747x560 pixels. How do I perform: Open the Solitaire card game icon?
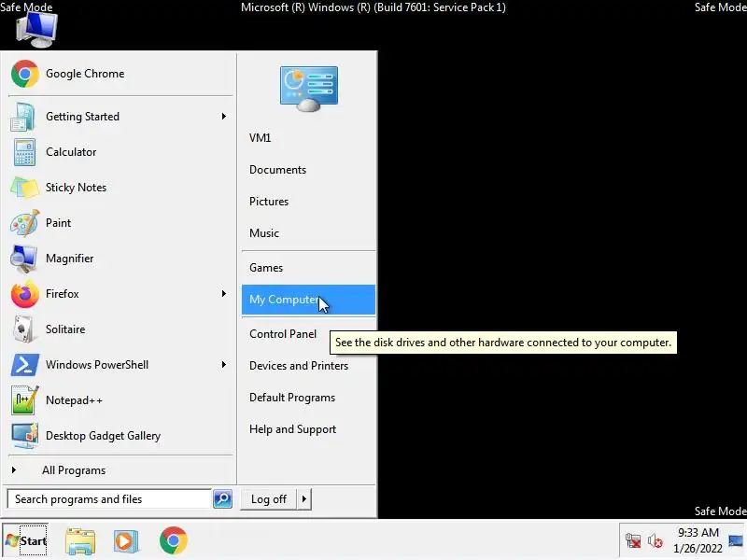24,329
